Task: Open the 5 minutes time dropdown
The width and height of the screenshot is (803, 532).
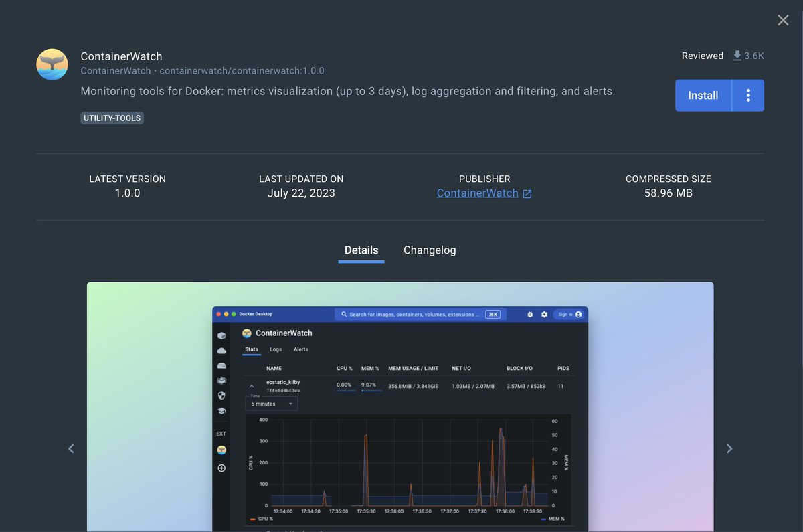Action: [x=272, y=404]
